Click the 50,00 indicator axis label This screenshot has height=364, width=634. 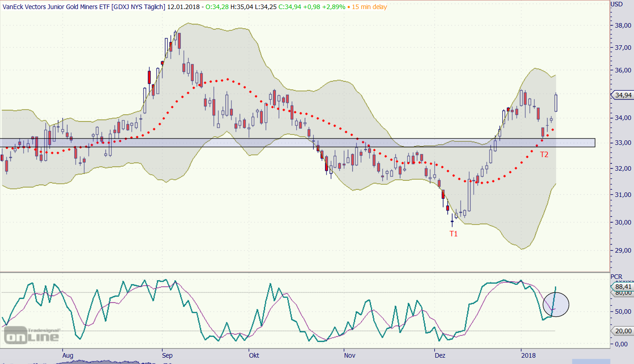tap(623, 311)
